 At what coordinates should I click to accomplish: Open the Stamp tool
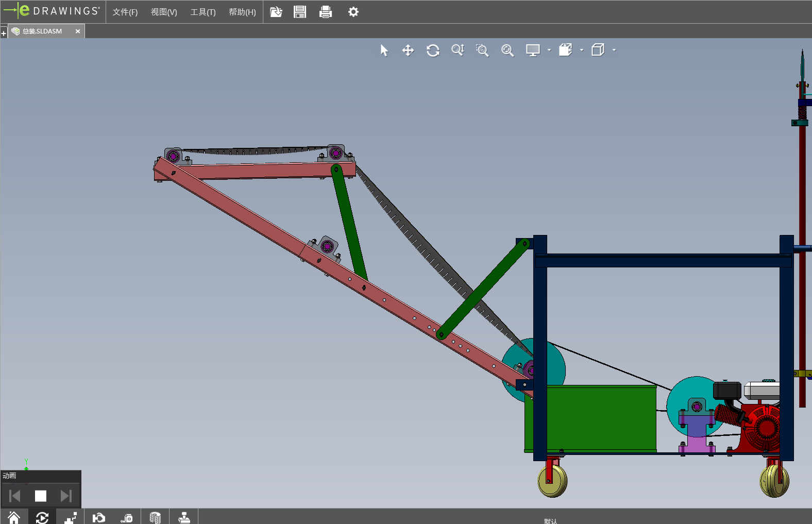coord(184,517)
